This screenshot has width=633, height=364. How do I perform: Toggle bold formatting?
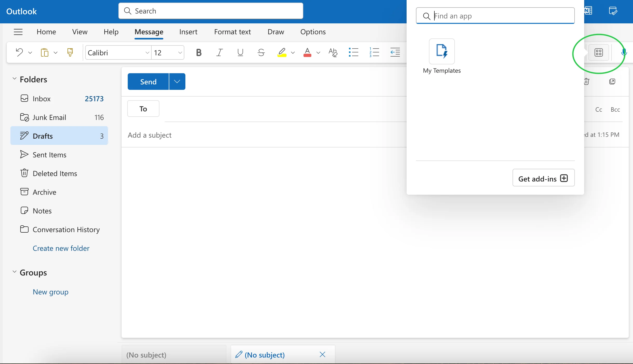click(x=199, y=52)
